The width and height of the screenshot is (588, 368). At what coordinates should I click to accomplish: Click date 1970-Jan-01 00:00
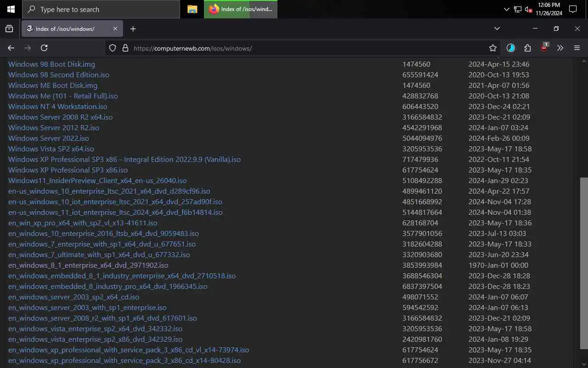(x=498, y=265)
